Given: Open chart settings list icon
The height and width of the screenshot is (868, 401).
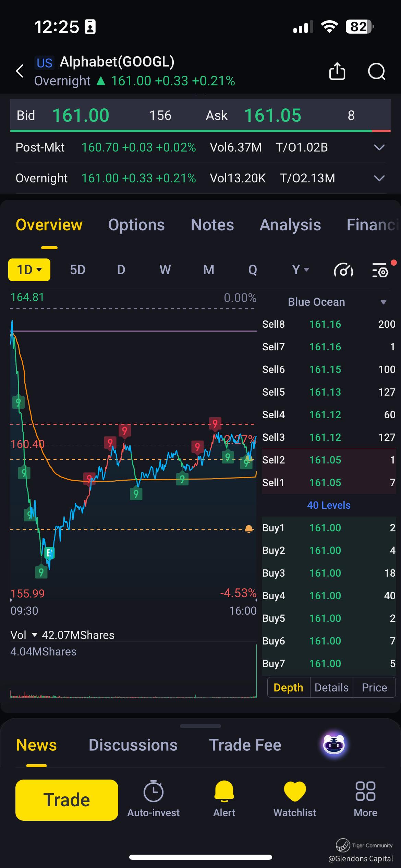Looking at the screenshot, I should [380, 270].
